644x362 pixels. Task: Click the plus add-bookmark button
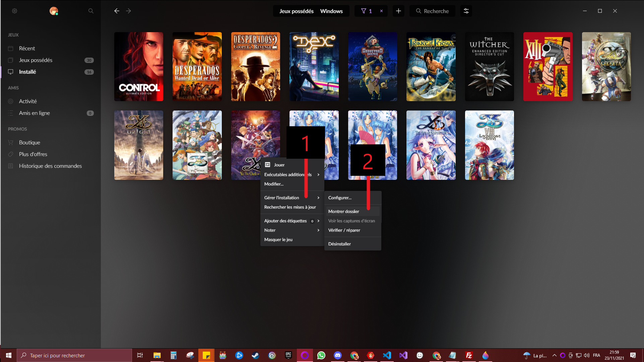(x=398, y=11)
